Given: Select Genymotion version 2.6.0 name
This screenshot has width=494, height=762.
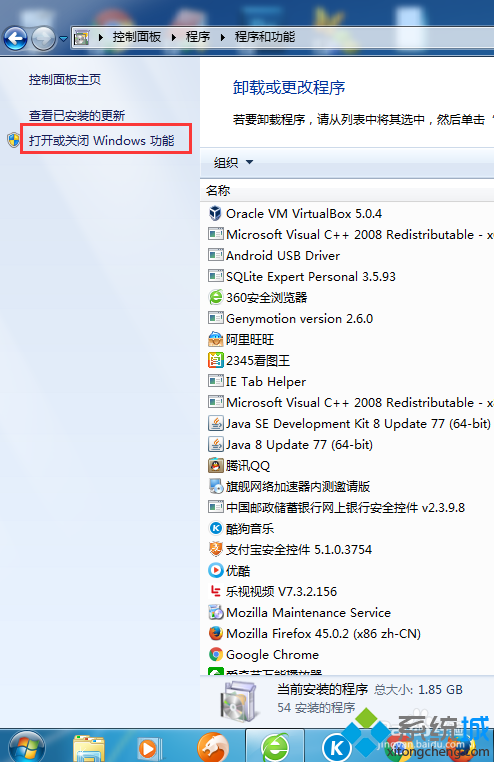Looking at the screenshot, I should 300,318.
